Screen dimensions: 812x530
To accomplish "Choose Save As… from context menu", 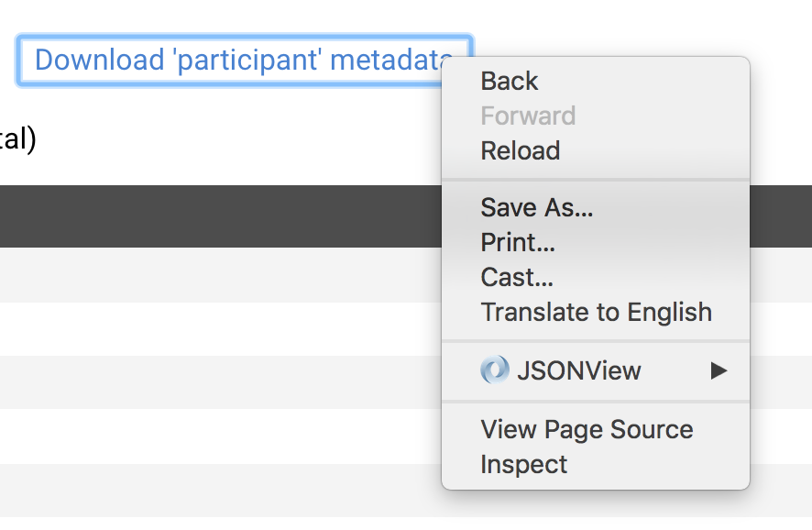I will (x=537, y=207).
